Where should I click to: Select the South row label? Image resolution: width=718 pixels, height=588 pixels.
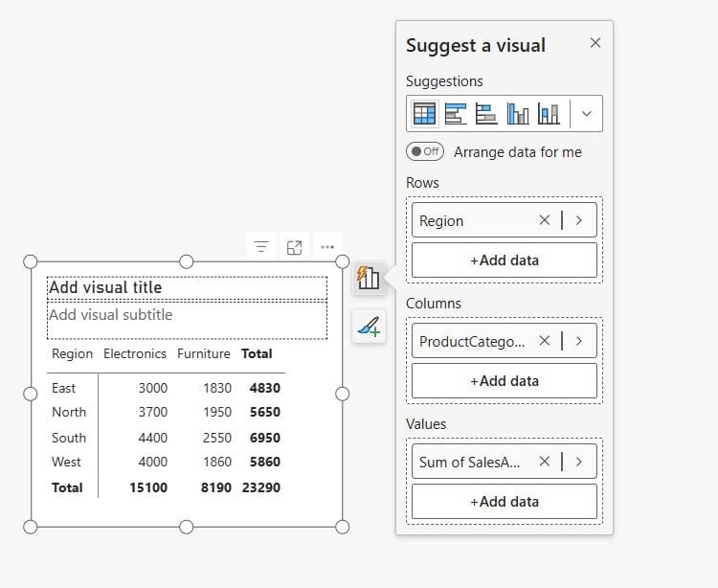click(69, 438)
